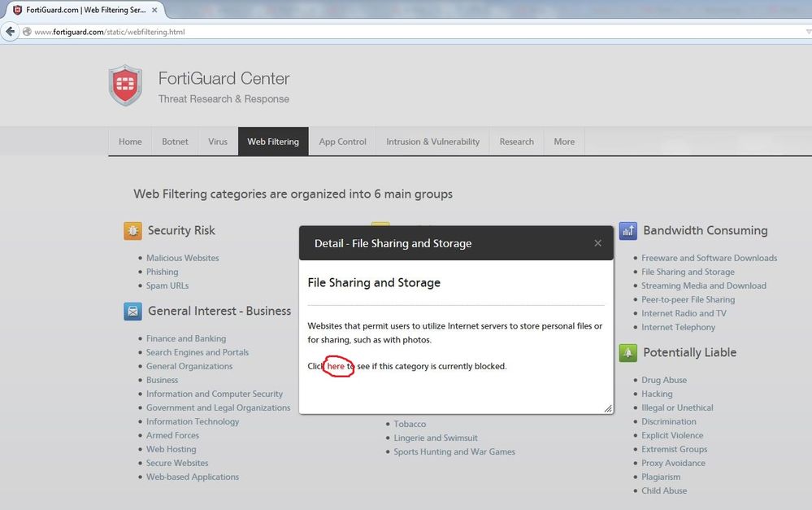
Task: Click the Bandwidth Consuming group heading
Action: click(x=706, y=231)
